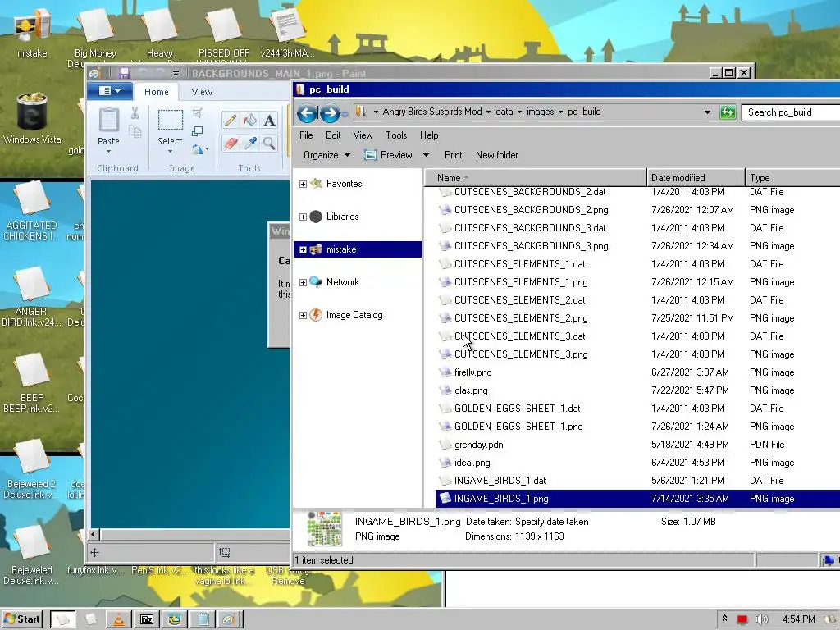Viewport: 840px width, 630px height.
Task: Expand the mistake tree node
Action: point(303,249)
